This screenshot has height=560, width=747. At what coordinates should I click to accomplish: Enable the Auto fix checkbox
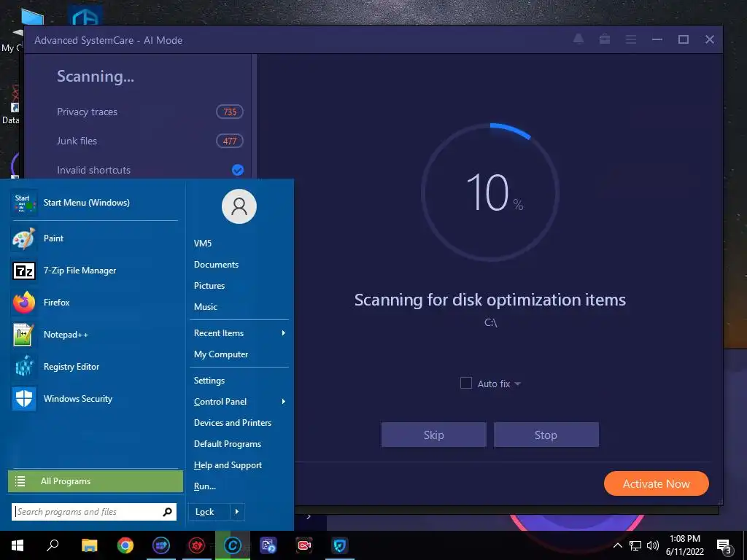coord(466,384)
